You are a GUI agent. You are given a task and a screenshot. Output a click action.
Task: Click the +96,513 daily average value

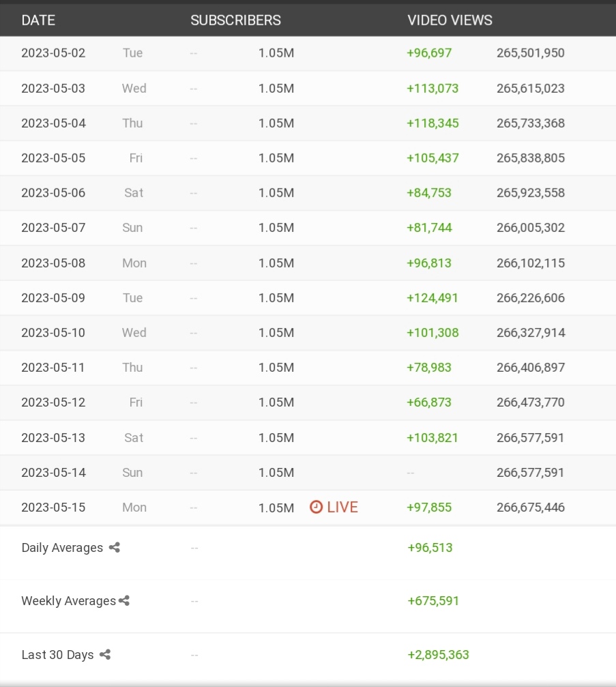coord(430,548)
